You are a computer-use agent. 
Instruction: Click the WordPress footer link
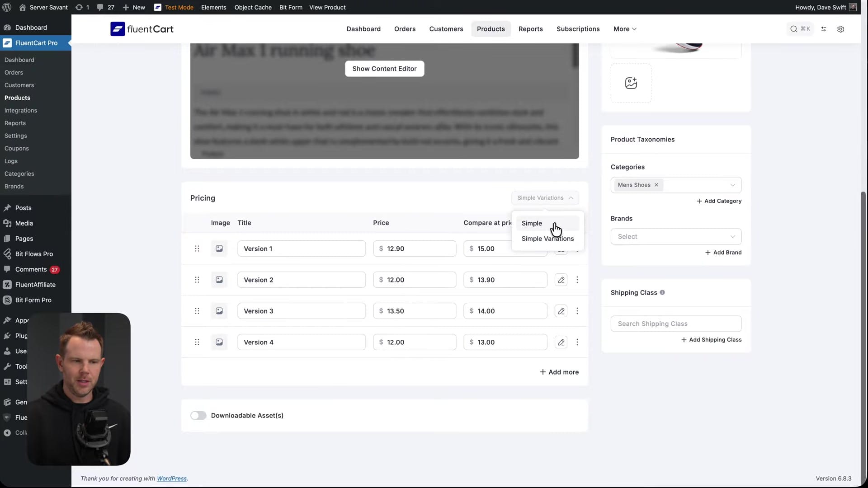pyautogui.click(x=172, y=479)
